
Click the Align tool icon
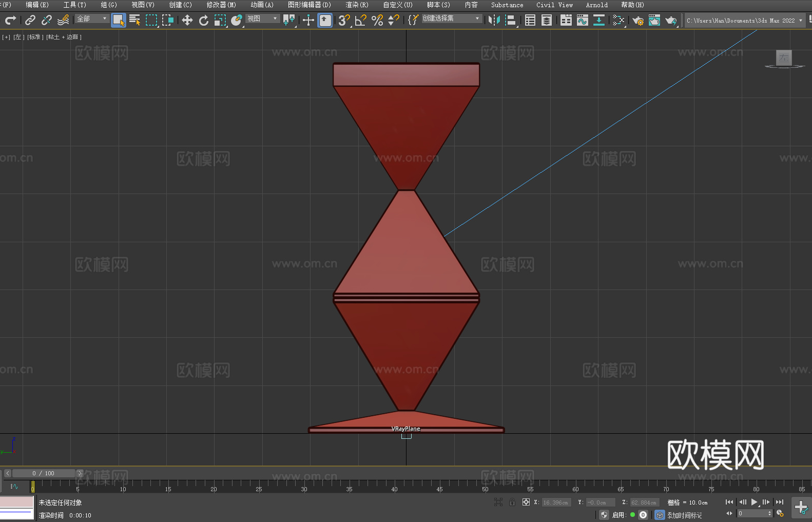511,20
